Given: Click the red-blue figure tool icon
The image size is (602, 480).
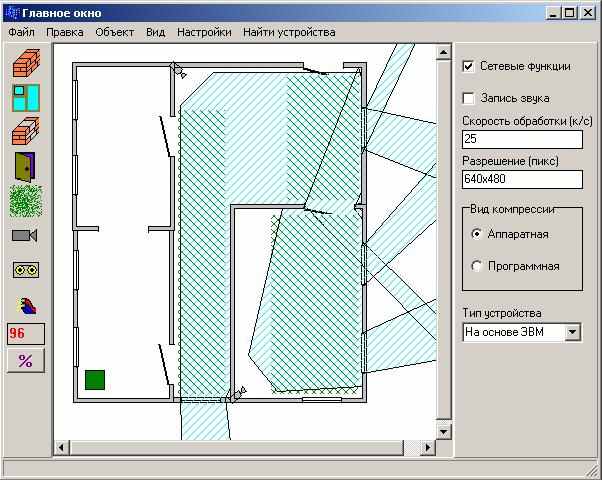Looking at the screenshot, I should click(x=27, y=306).
